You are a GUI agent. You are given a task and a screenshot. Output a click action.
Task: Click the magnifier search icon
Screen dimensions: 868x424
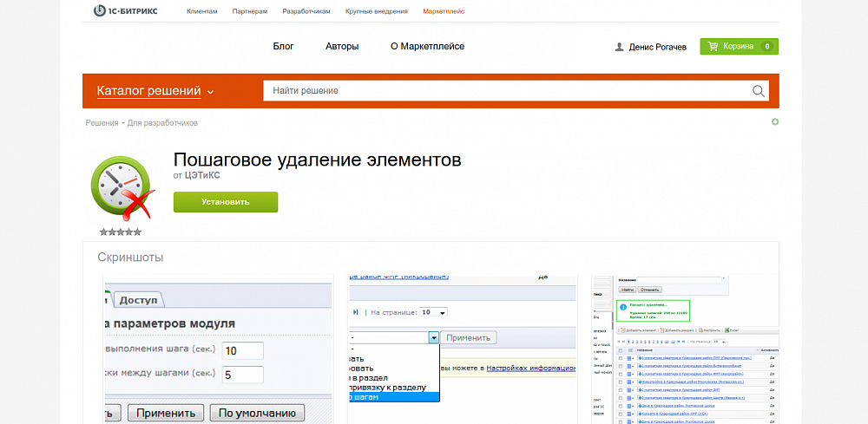pyautogui.click(x=758, y=91)
